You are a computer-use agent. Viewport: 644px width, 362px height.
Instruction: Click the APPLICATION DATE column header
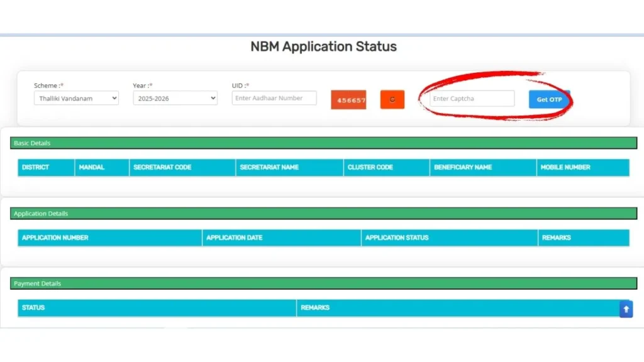click(x=281, y=238)
